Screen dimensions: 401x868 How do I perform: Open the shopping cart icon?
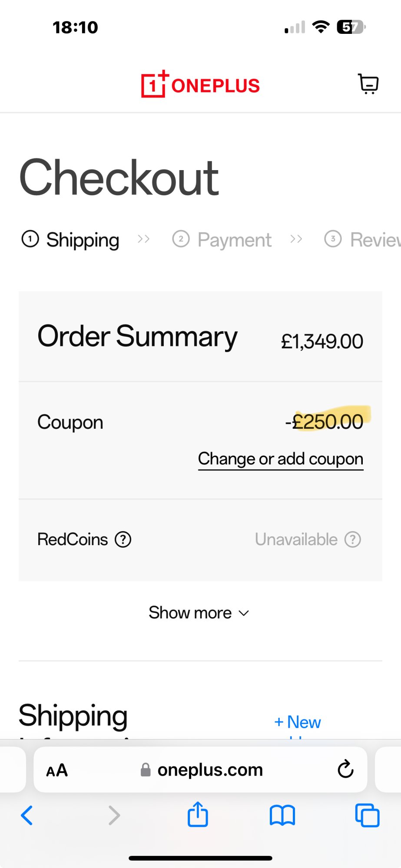[x=368, y=84]
